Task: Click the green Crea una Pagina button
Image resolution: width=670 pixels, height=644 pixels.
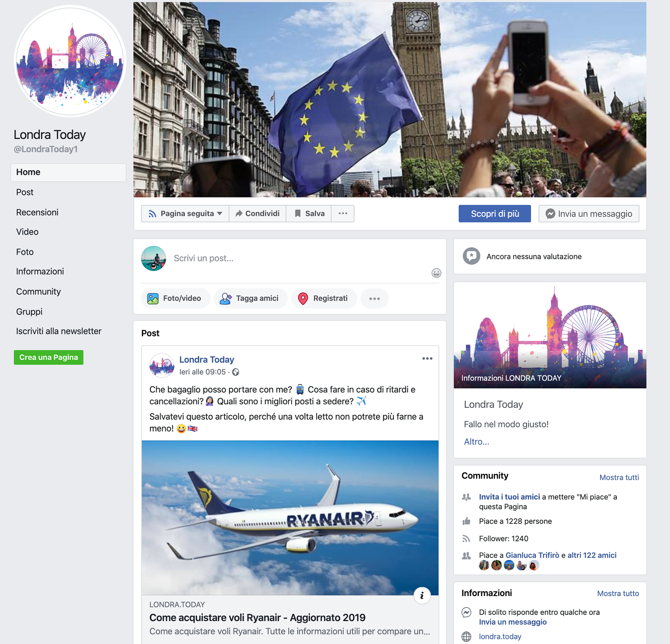Action: coord(49,357)
